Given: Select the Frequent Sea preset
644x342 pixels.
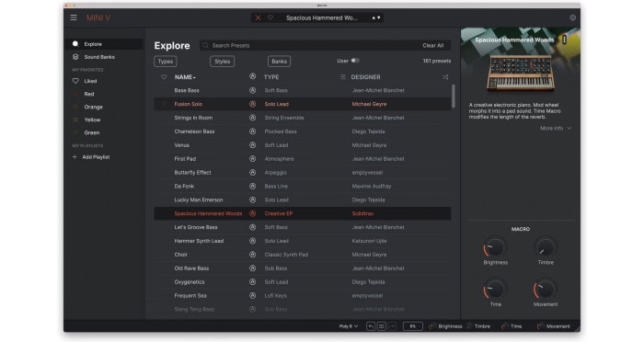Looking at the screenshot, I should tap(303, 296).
